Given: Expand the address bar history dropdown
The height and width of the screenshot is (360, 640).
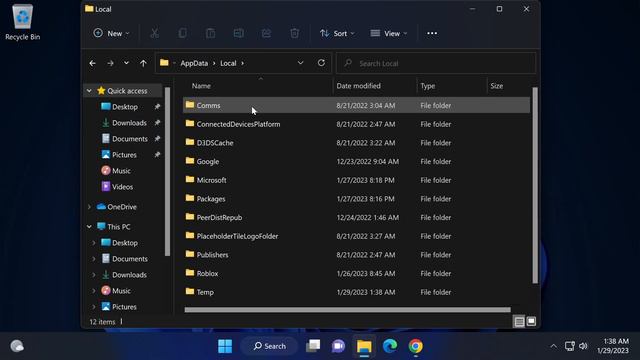Looking at the screenshot, I should 300,63.
